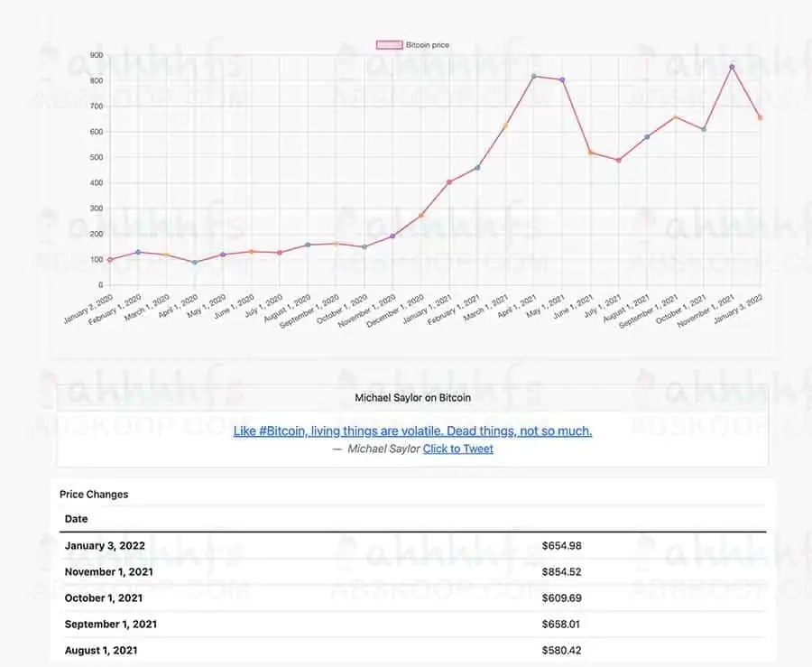Click the Price Changes table title

(x=94, y=495)
